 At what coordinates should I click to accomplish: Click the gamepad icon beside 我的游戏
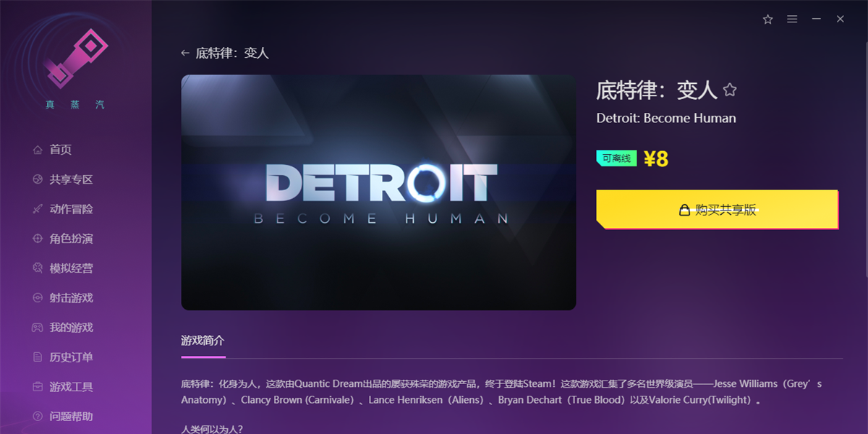38,328
